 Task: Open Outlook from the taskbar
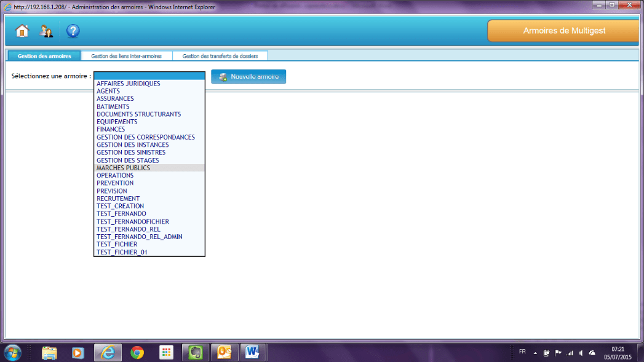click(x=224, y=352)
